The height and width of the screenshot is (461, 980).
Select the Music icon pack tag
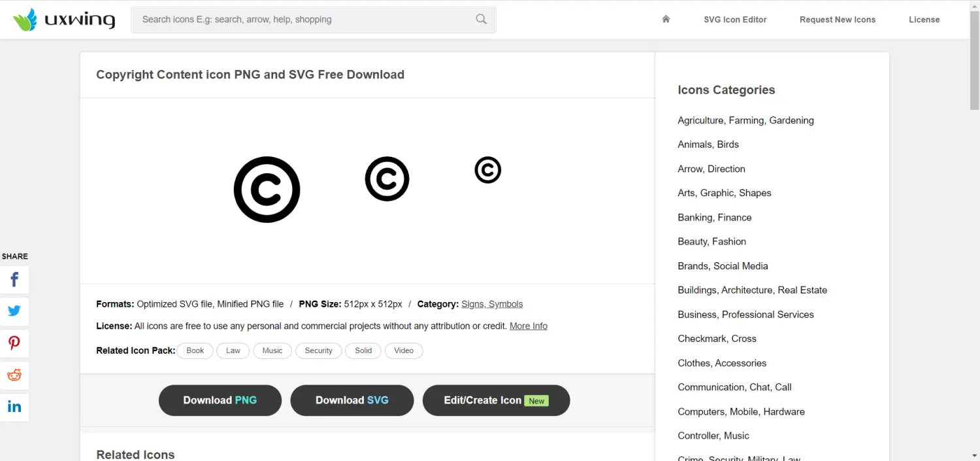(x=272, y=350)
